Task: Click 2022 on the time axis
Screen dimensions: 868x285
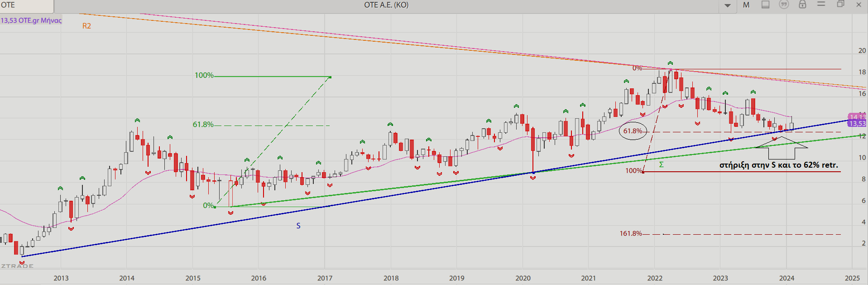Action: click(655, 278)
